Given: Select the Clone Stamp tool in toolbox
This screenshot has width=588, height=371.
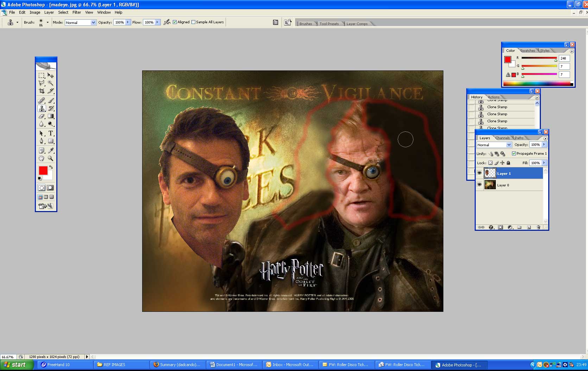Looking at the screenshot, I should tap(42, 109).
